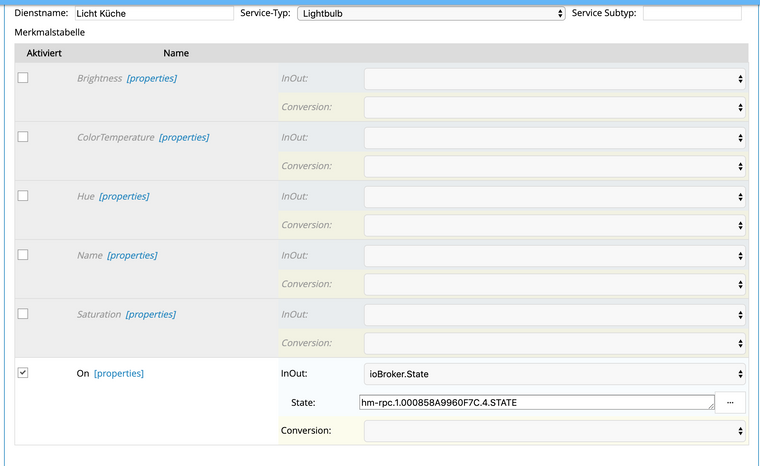Enable the Hue characteristic checkbox
Screen dimensions: 760x466
[23, 196]
